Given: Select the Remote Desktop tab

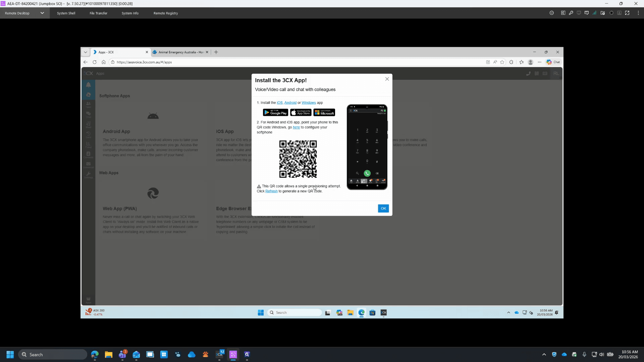Looking at the screenshot, I should [17, 13].
